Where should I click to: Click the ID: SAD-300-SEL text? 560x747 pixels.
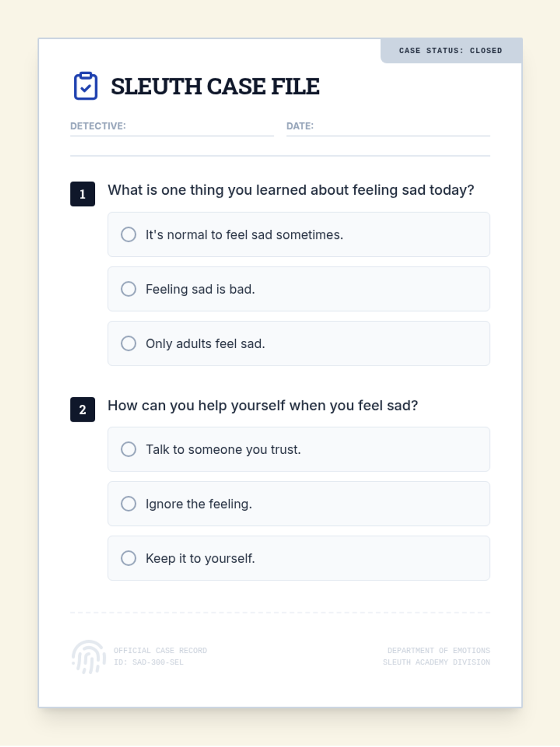click(148, 662)
